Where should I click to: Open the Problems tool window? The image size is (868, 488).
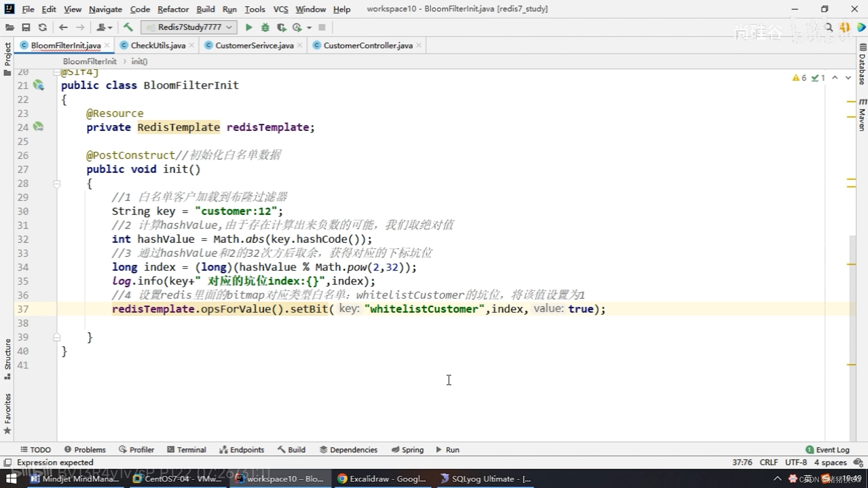(85, 450)
